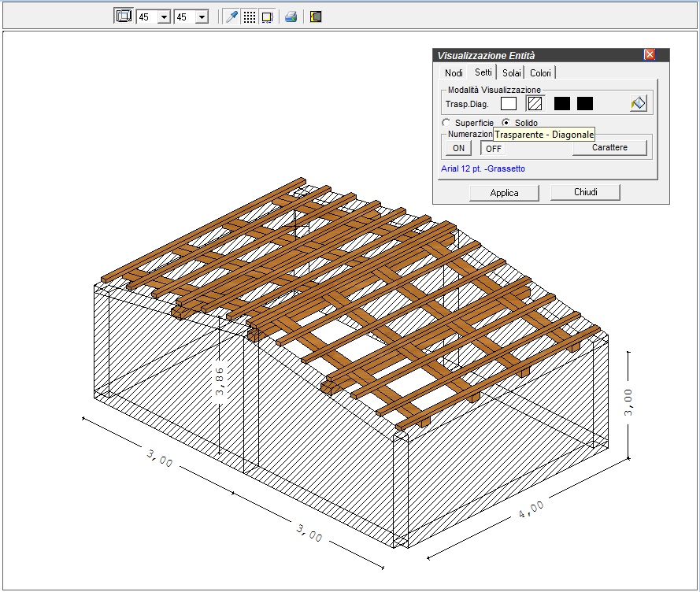Open the 45 dropdown arrow beside the 3D box icon
The height and width of the screenshot is (592, 700).
164,17
